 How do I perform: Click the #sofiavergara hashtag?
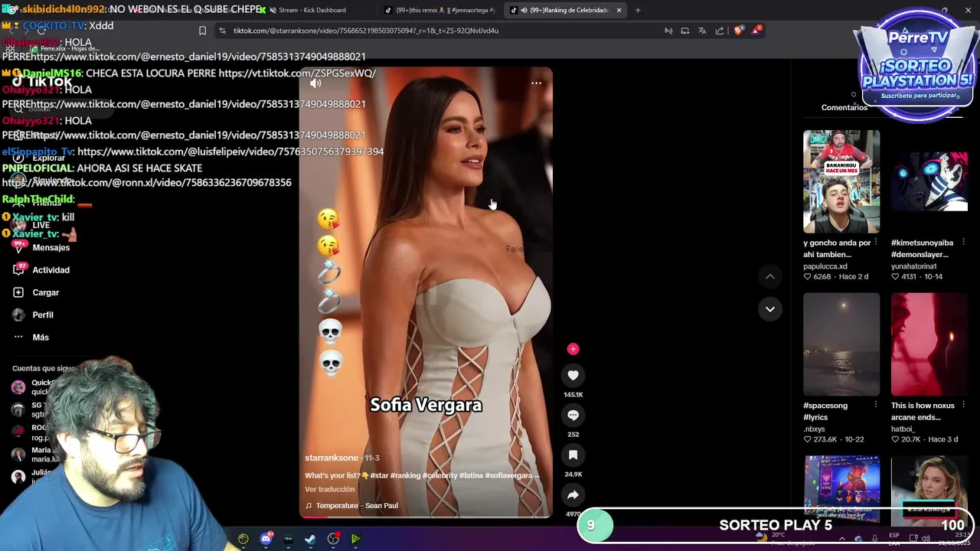508,475
